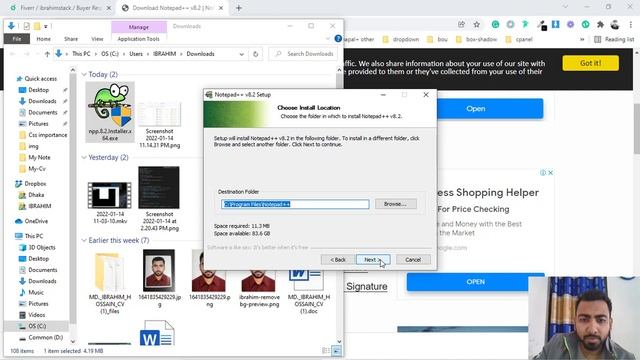Open the View ribbon tab

97,39
